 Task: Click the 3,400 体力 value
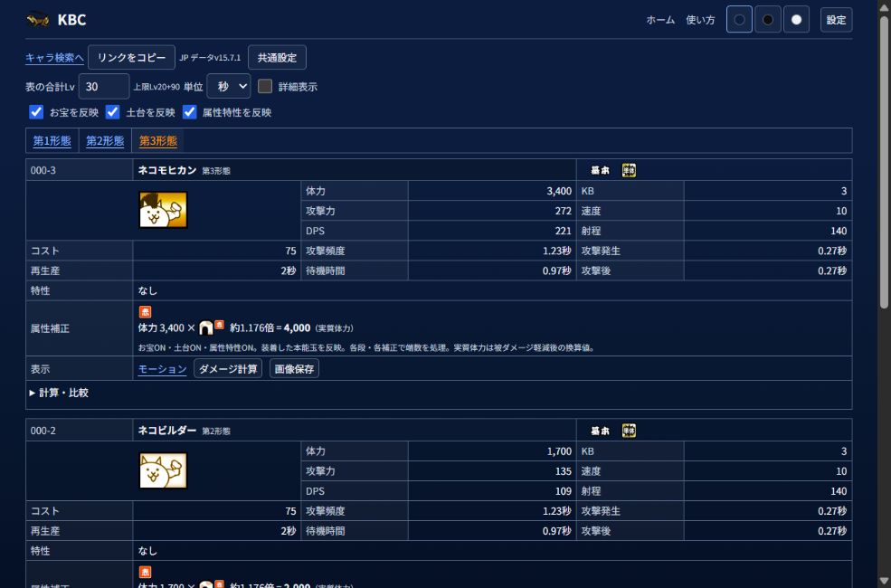pyautogui.click(x=559, y=191)
